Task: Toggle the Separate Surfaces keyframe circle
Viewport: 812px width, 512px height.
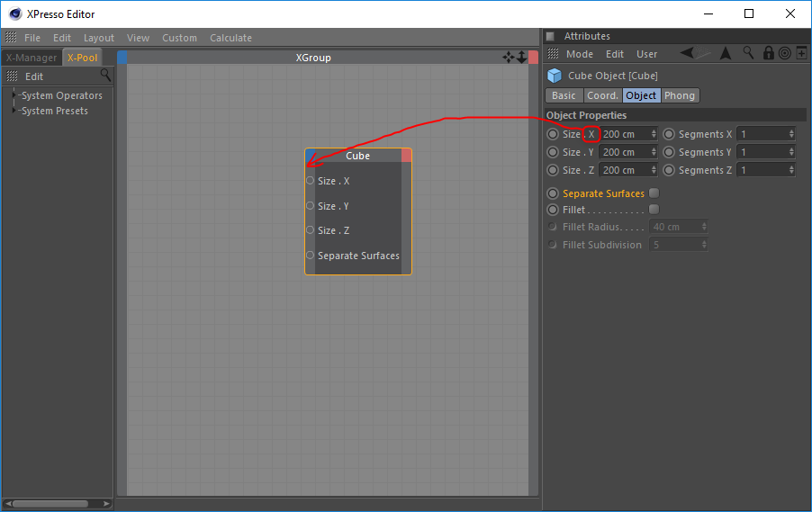Action: tap(553, 193)
